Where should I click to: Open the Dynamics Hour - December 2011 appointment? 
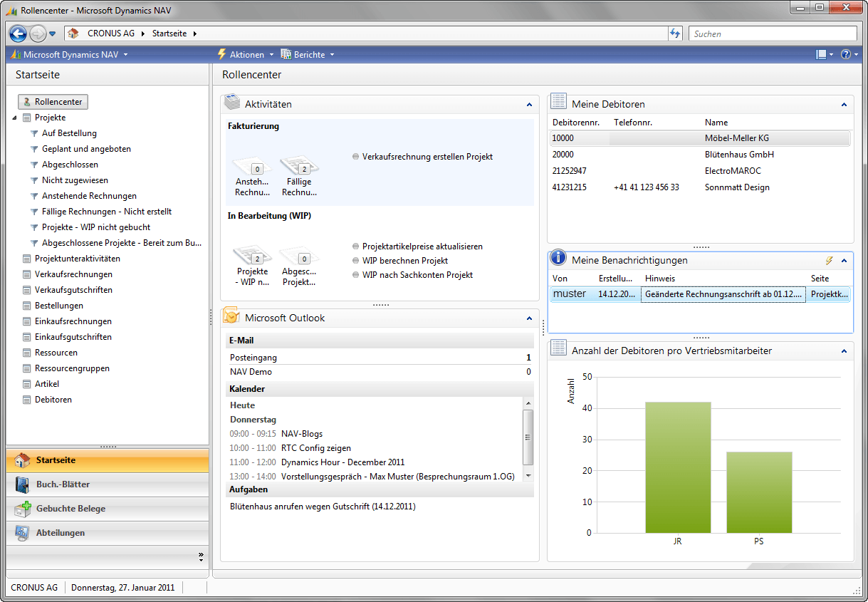coord(343,462)
